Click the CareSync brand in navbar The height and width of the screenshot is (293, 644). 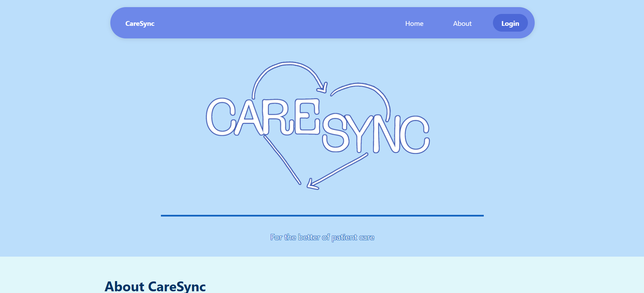point(140,23)
